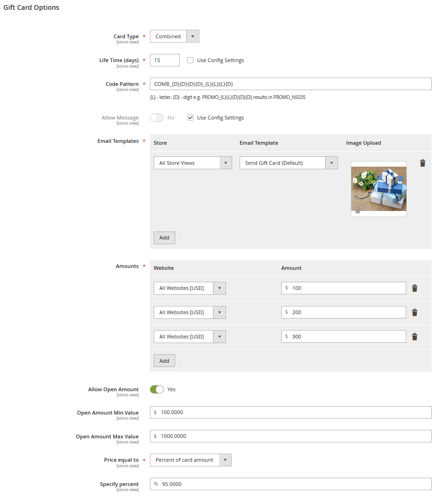Click the Life Time days field
The image size is (448, 500).
click(x=164, y=60)
